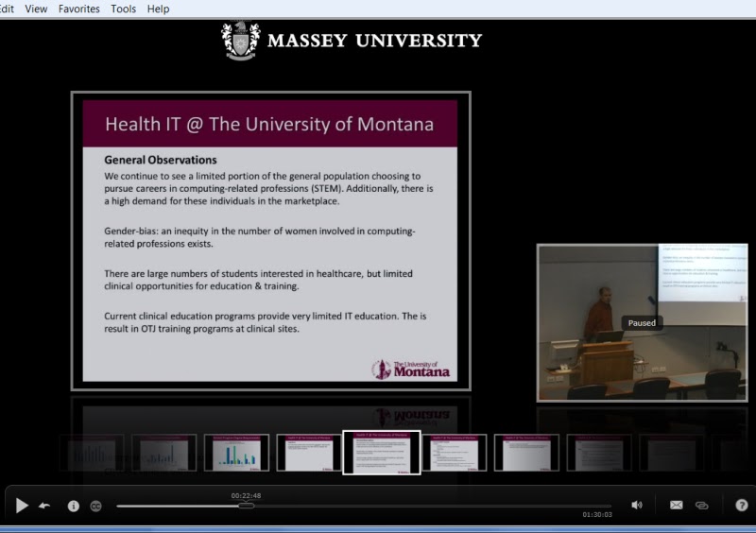Click the playback progress slider handle
The height and width of the screenshot is (533, 756).
[246, 506]
